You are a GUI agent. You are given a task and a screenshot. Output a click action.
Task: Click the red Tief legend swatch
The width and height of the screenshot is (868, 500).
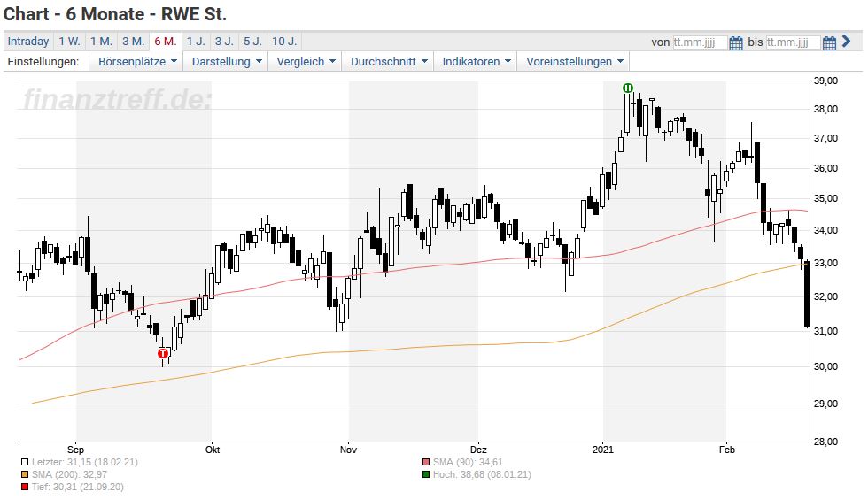click(25, 488)
